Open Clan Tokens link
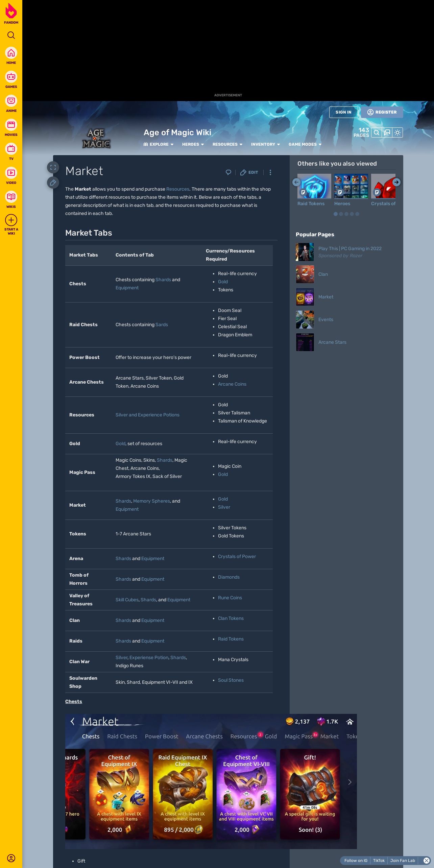 tap(231, 618)
